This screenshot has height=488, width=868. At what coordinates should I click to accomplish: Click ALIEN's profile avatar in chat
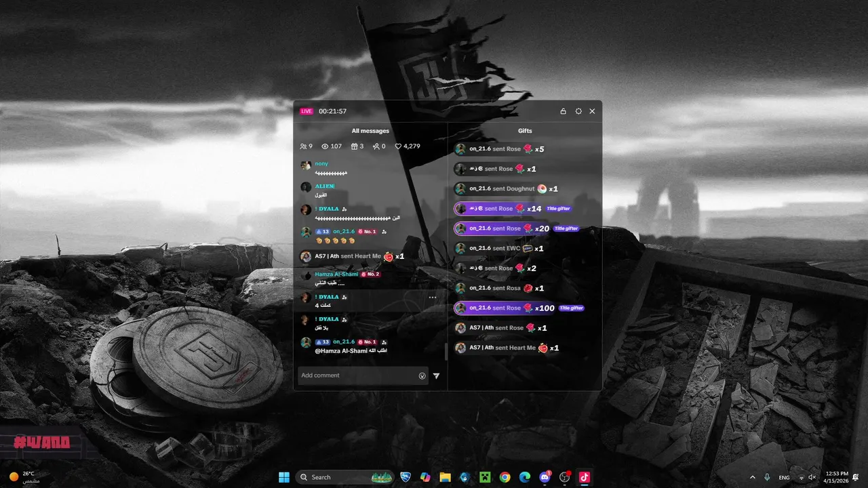point(306,187)
